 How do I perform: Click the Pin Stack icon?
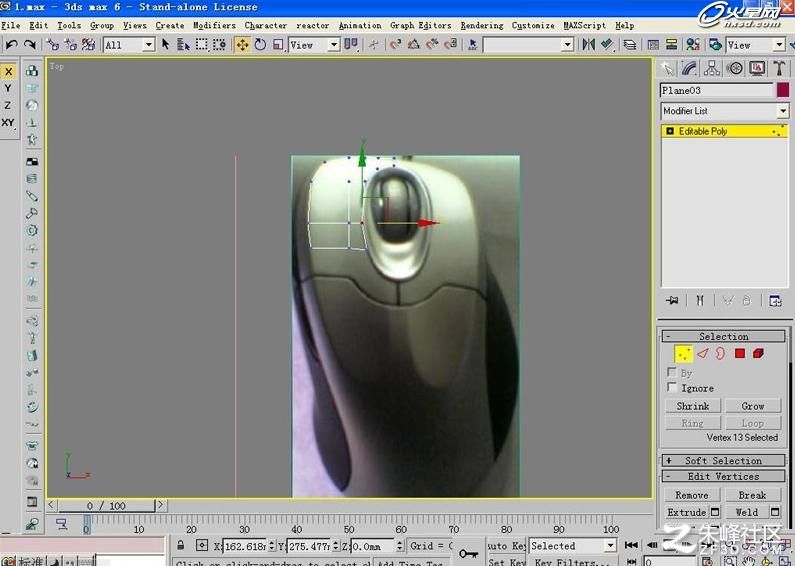pos(672,301)
